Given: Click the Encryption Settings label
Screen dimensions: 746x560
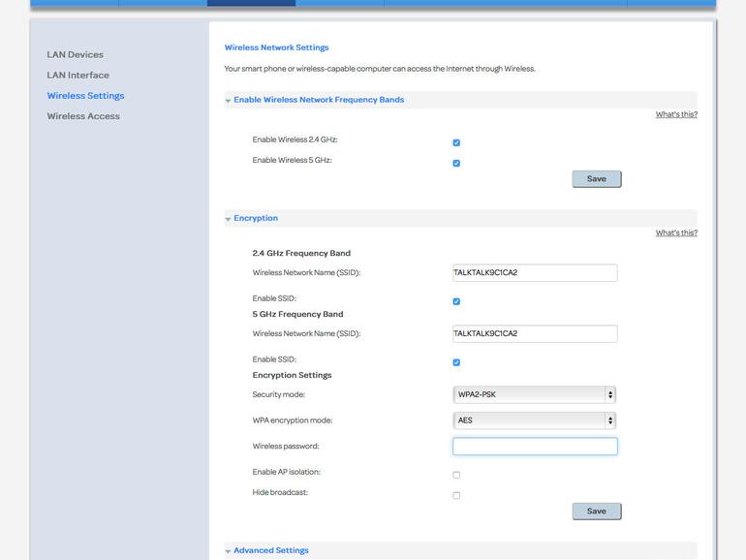Looking at the screenshot, I should click(x=292, y=375).
